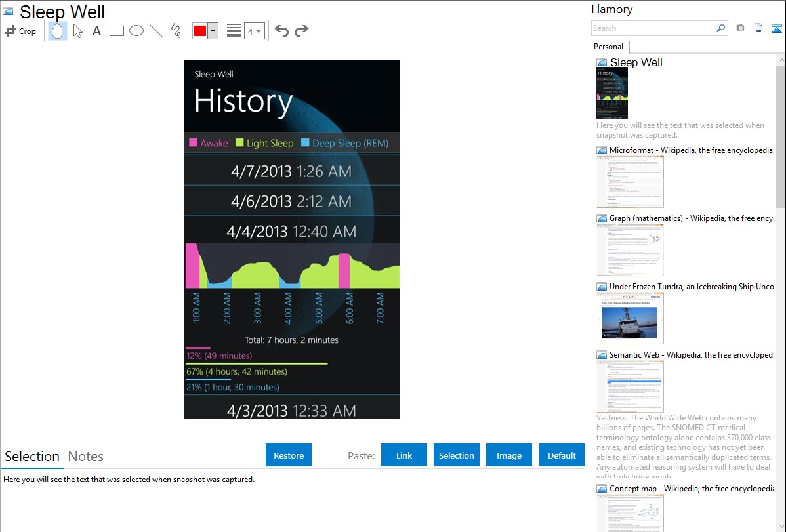This screenshot has width=786, height=532.
Task: Pick the ellipse shape tool
Action: [136, 31]
